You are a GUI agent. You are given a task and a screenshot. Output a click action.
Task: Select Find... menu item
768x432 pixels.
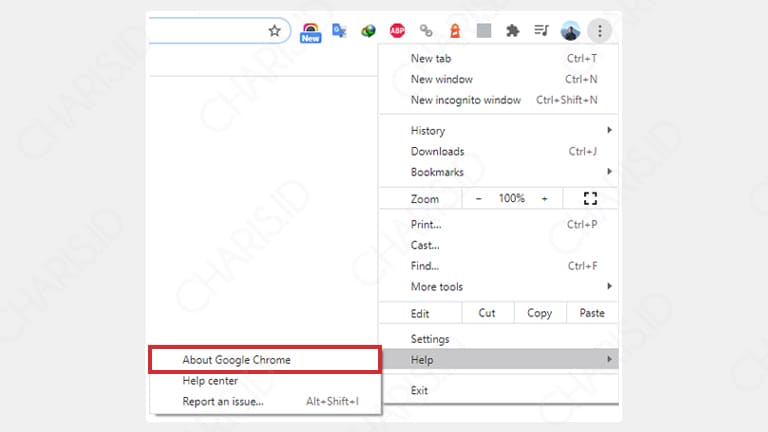pos(499,266)
